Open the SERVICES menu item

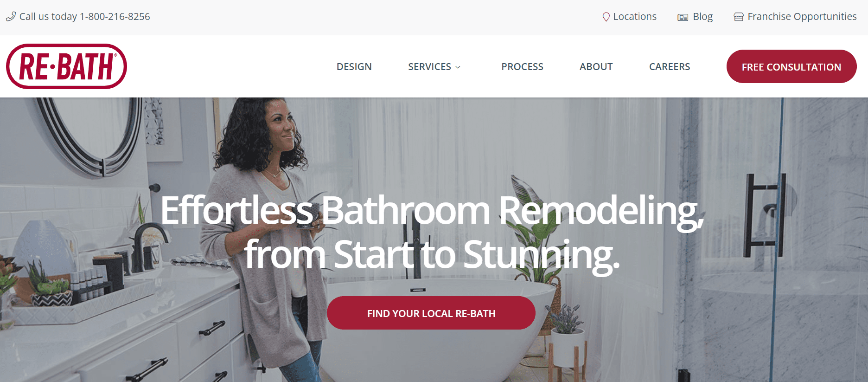pyautogui.click(x=429, y=67)
